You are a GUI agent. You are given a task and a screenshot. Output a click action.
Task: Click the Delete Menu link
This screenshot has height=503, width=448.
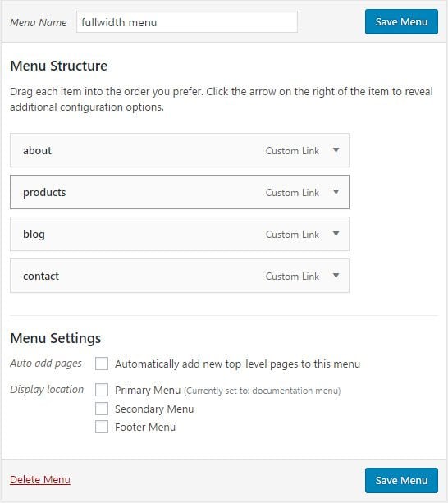40,479
